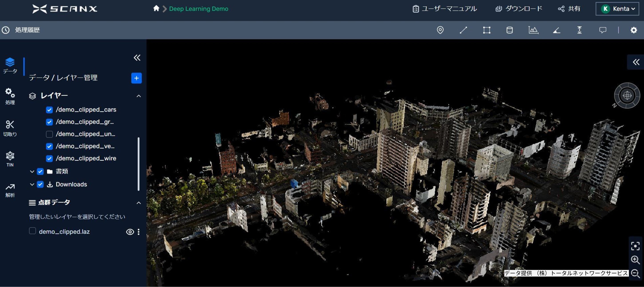Viewport: 644px width, 287px height.
Task: Uncheck the /demo_clipped_cars layer
Action: tap(49, 110)
